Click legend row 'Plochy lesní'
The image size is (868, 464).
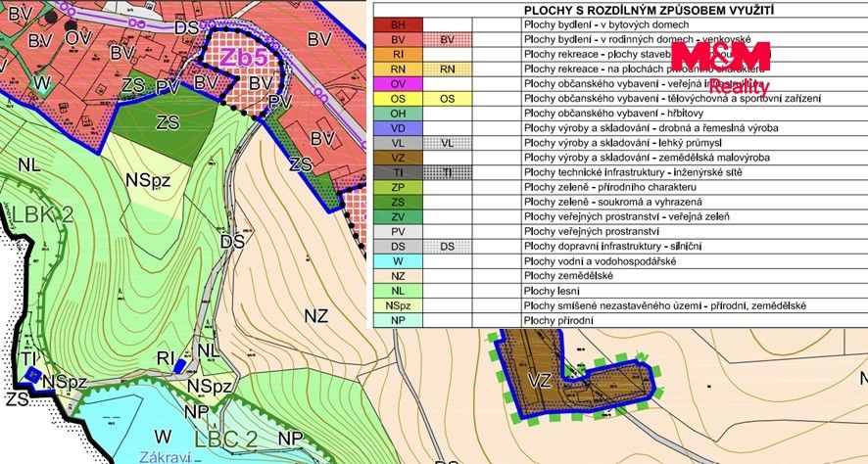tap(620, 291)
